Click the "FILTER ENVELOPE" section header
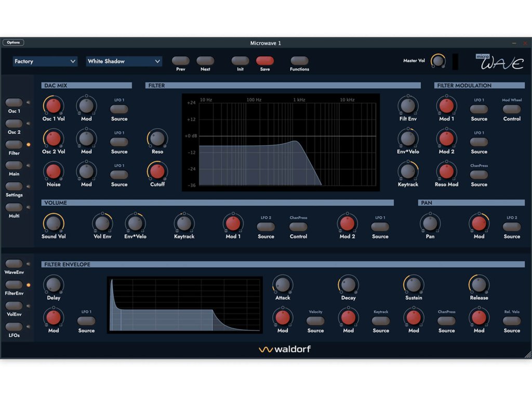Screen dimensions: 532x399 pyautogui.click(x=283, y=264)
